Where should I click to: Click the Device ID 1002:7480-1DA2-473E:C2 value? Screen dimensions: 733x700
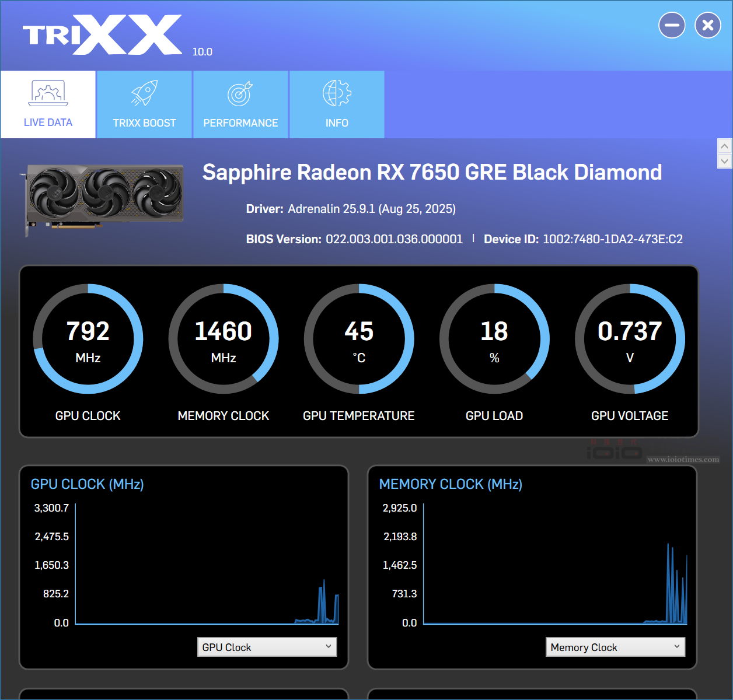[x=613, y=239]
